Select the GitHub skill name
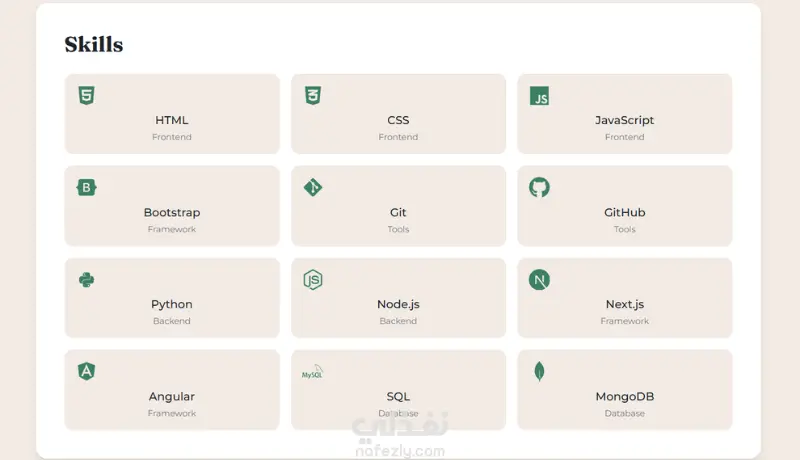The image size is (800, 460). tap(624, 212)
